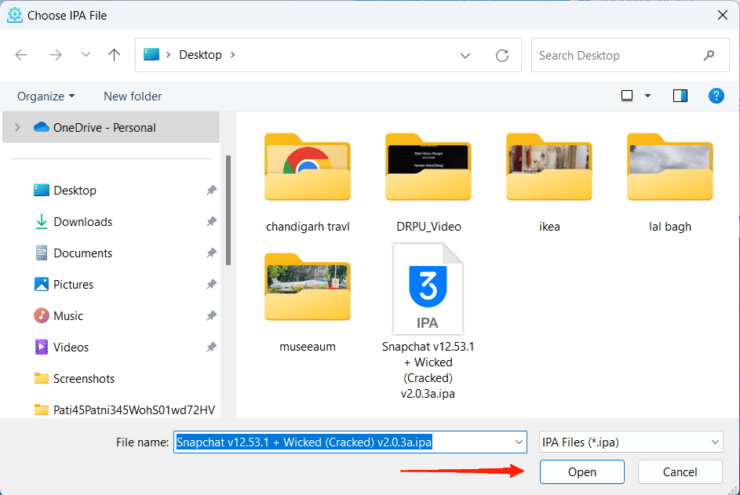Click the Search Desktop field
The width and height of the screenshot is (740, 495).
pos(618,55)
